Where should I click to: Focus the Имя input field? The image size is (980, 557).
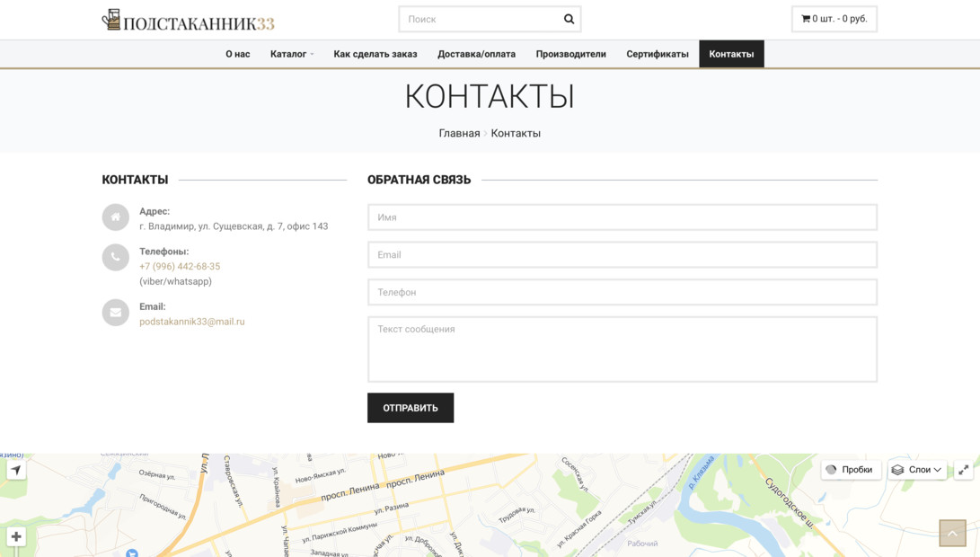coord(622,217)
